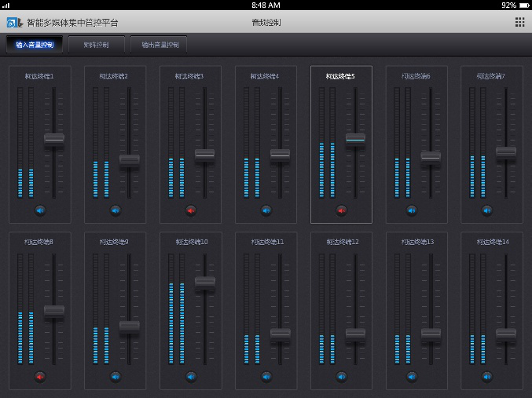The width and height of the screenshot is (532, 398).
Task: Click the platform logo icon in the header
Action: [x=13, y=23]
